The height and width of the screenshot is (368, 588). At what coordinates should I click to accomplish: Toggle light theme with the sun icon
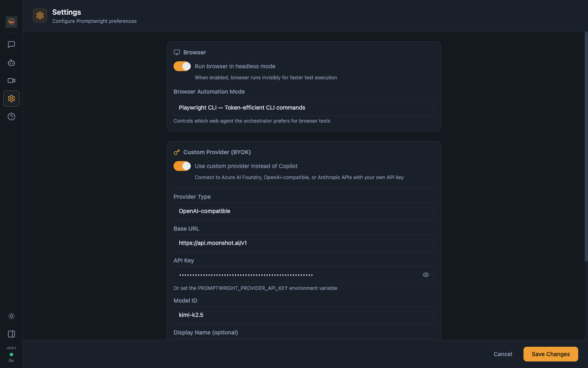[x=11, y=316]
